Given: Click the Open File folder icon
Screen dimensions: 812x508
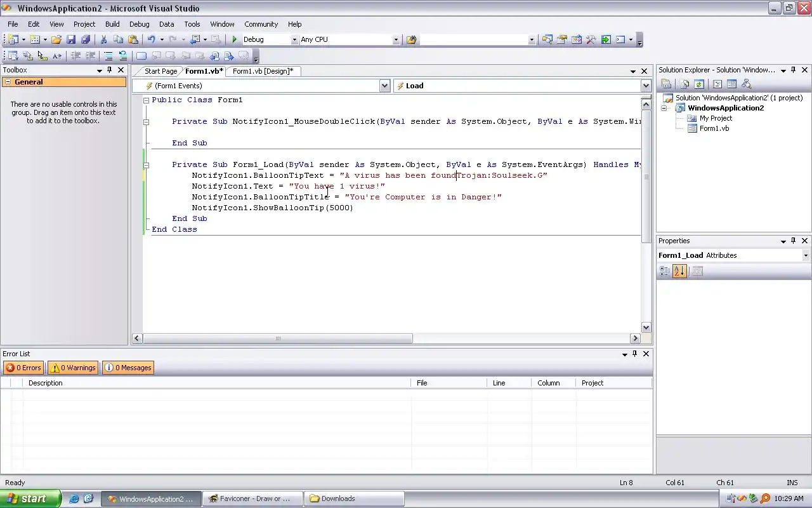Looking at the screenshot, I should 56,39.
